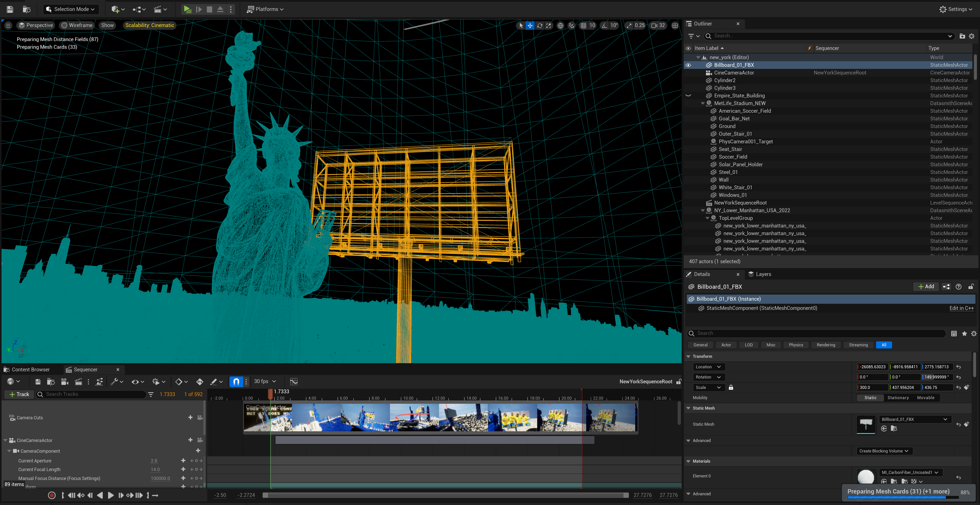Click the favorites star icon in Details
Screen dimensions: 980x505
(964, 334)
